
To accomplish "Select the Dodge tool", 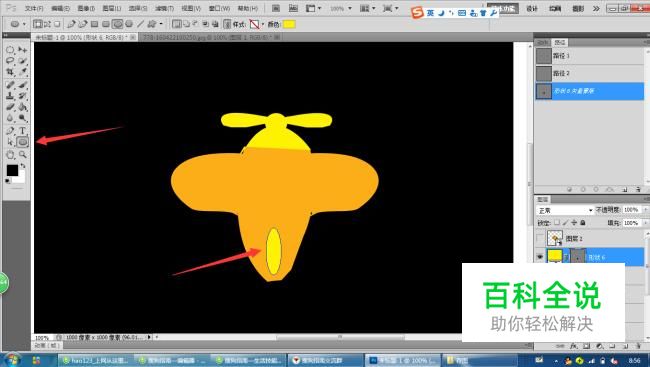I will pos(23,118).
